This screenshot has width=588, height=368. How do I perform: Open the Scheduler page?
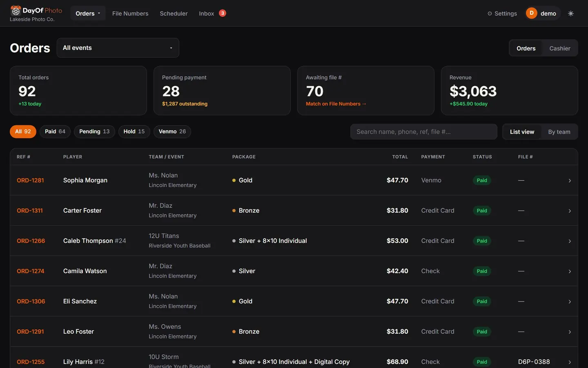(x=174, y=13)
